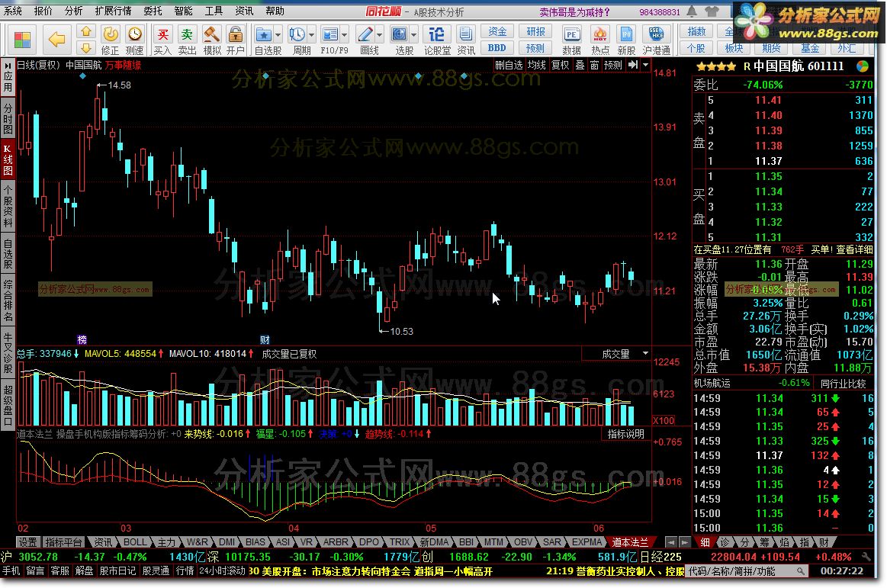Screen dimensions: 887x588
Task: Go back with the yellow left arrow
Action: click(56, 40)
